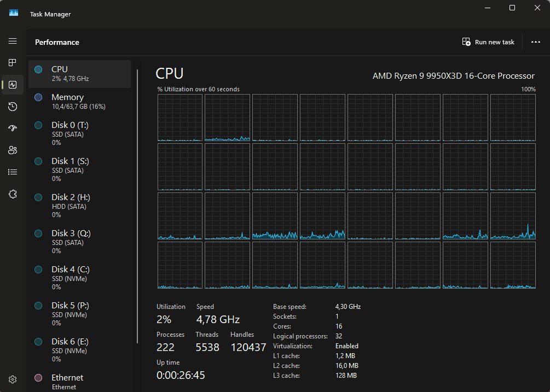Click the Memory circle indicator

(39, 97)
